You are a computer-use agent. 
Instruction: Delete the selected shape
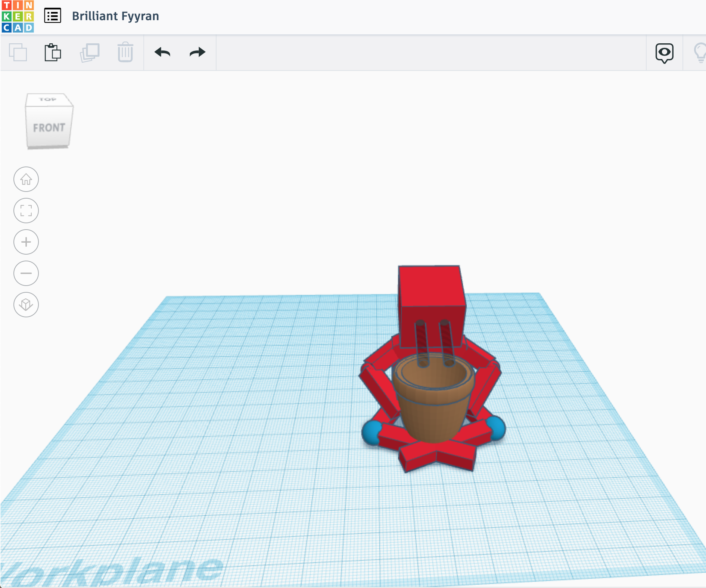125,52
